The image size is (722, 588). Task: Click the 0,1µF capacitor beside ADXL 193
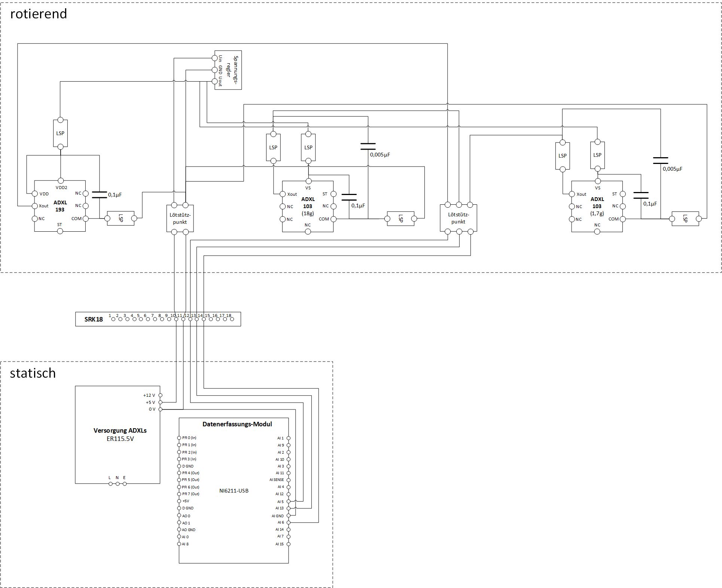coord(100,195)
